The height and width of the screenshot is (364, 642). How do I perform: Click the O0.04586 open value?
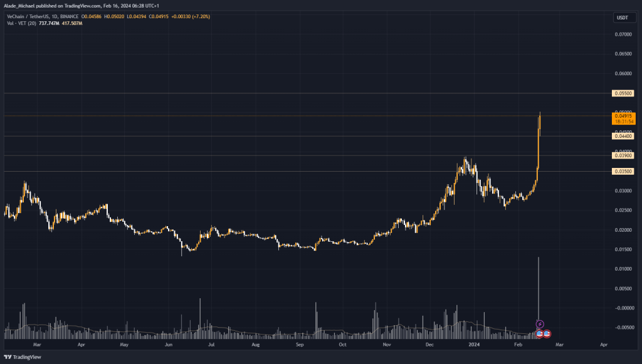[x=92, y=17]
